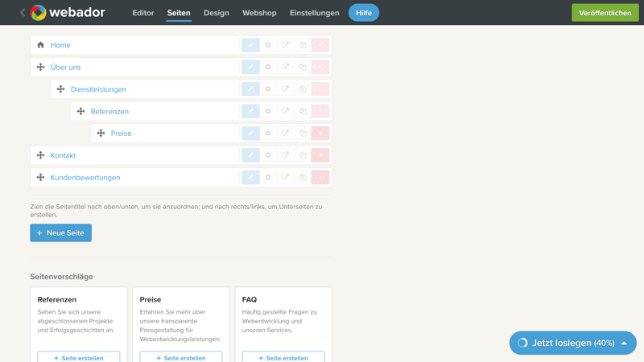Duplicate the Referenzen page using copy icon

pos(303,112)
